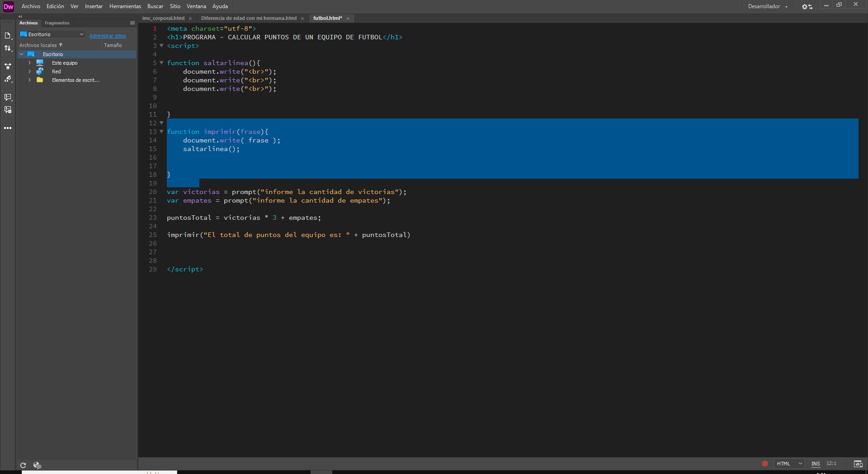Viewport: 868px width, 474px height.
Task: Click the cursor position 12:1 indicator
Action: click(x=831, y=464)
